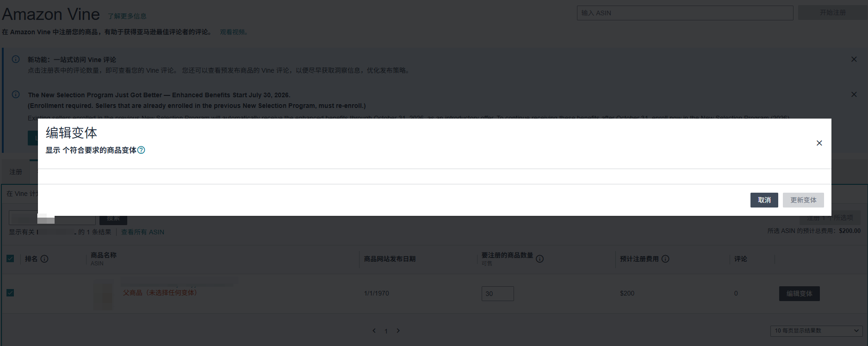Dismiss the 新功能 Vine 评论 notice

[854, 59]
